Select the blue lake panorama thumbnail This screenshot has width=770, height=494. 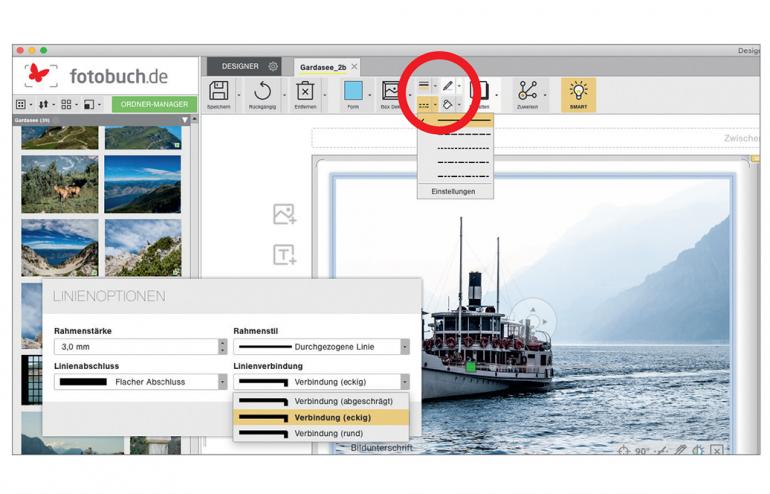tap(142, 184)
